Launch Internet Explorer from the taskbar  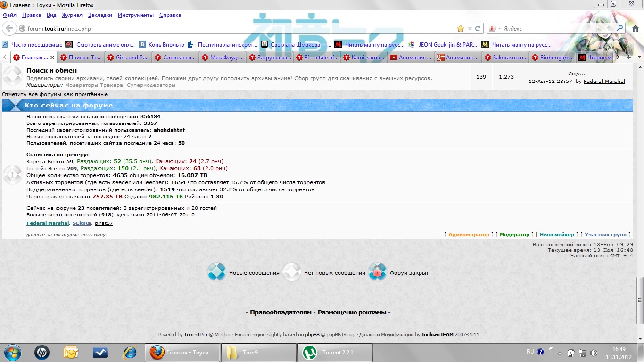[x=129, y=352]
